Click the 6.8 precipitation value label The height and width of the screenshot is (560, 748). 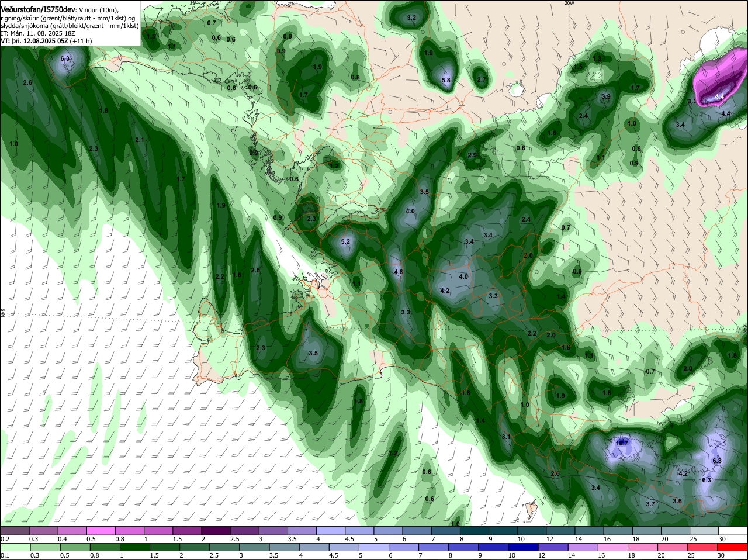click(x=717, y=461)
